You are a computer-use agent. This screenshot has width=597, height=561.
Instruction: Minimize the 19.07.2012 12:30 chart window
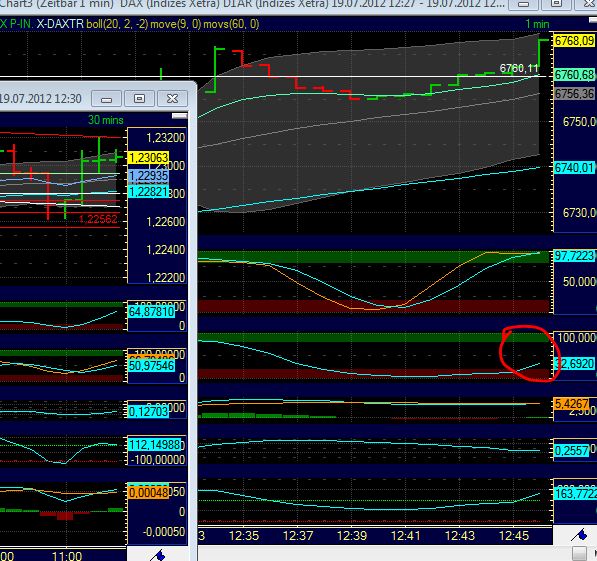pyautogui.click(x=107, y=99)
